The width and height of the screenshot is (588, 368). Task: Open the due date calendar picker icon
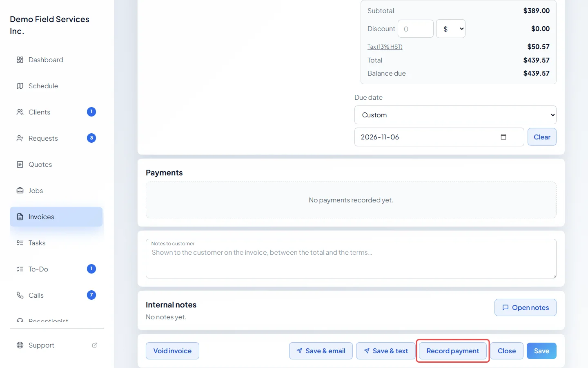[x=503, y=137]
